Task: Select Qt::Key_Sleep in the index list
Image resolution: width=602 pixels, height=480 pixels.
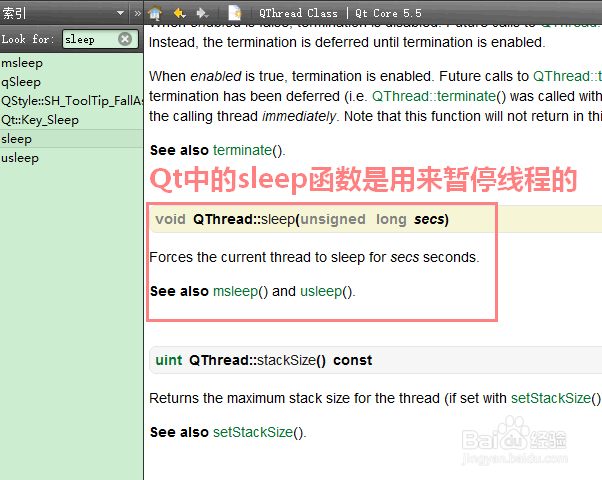Action: coord(71,120)
